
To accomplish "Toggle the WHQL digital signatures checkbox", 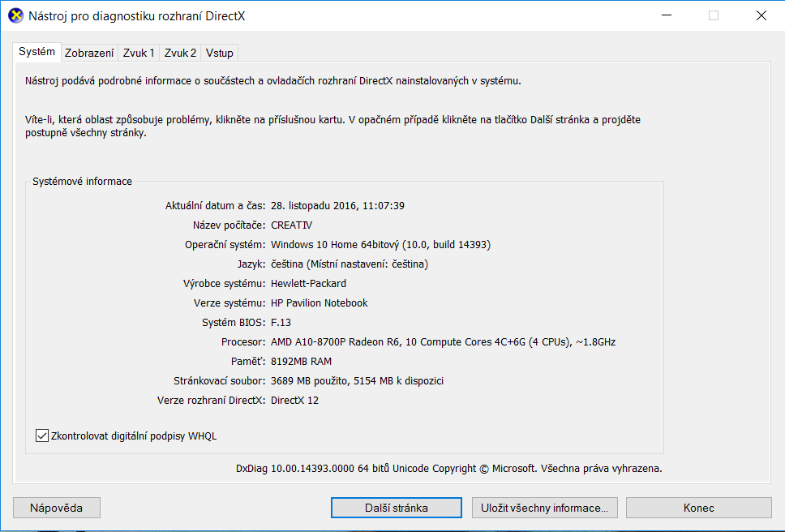I will tap(43, 435).
